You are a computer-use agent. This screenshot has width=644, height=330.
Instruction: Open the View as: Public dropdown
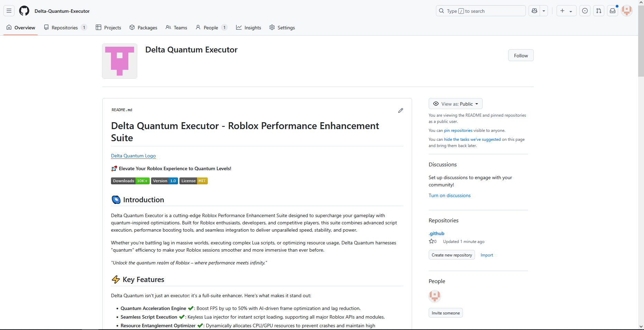pyautogui.click(x=456, y=104)
